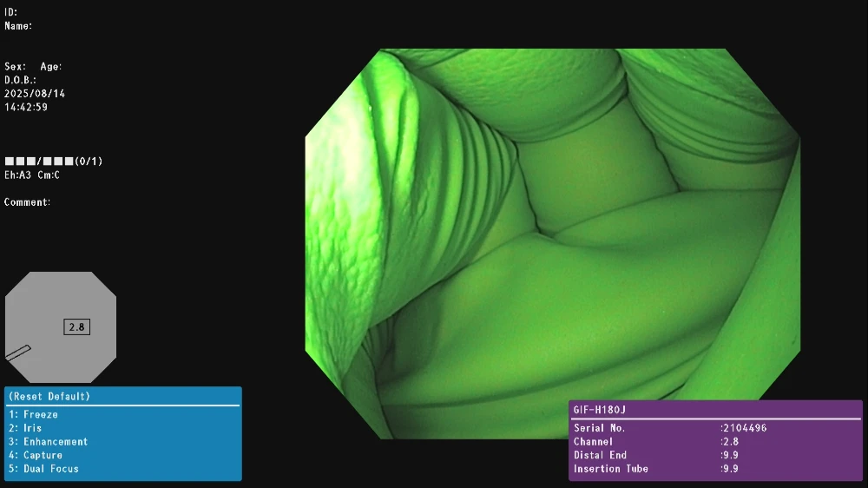Click the live endoscopic image
This screenshot has width=868, height=488.
(552, 243)
